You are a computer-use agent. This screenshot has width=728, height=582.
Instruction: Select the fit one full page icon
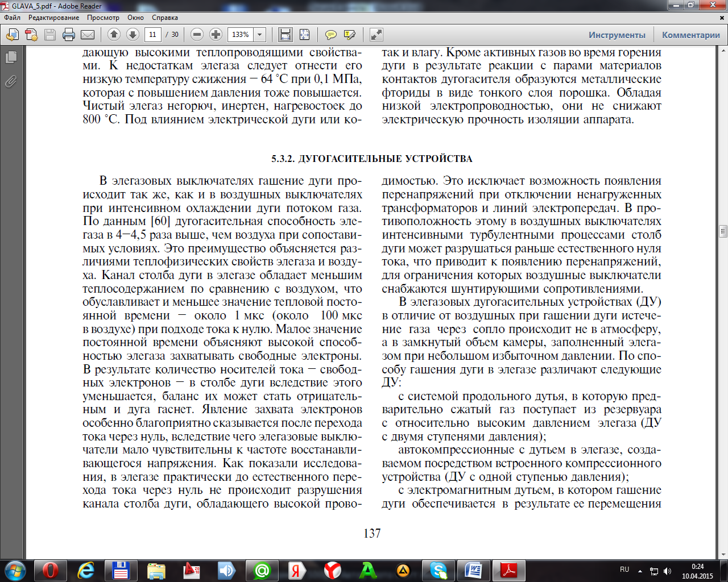pyautogui.click(x=304, y=35)
